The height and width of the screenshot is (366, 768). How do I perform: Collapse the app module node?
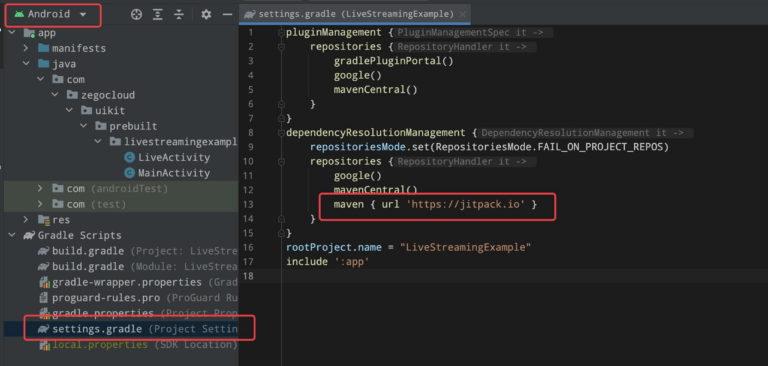[12, 33]
